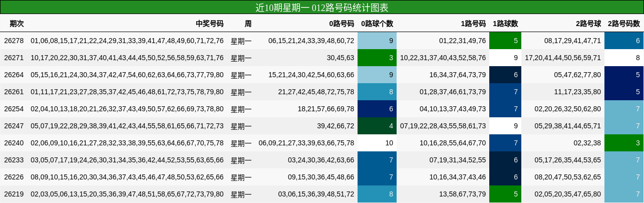Click period number 26233
644x203 pixels.
coord(14,160)
